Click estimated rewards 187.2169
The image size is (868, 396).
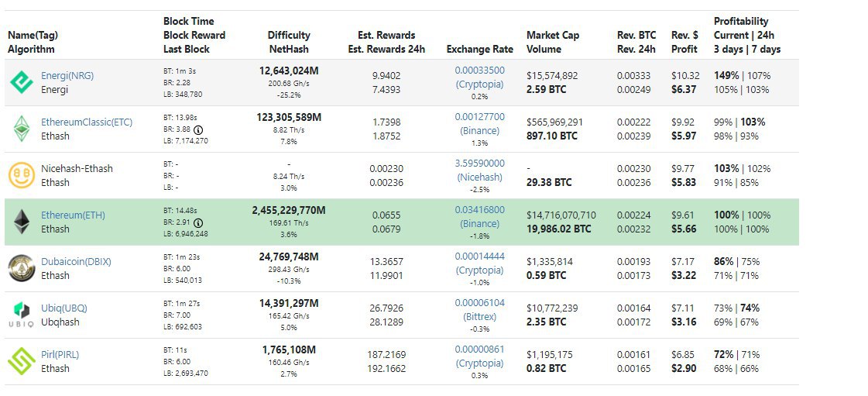[386, 355]
